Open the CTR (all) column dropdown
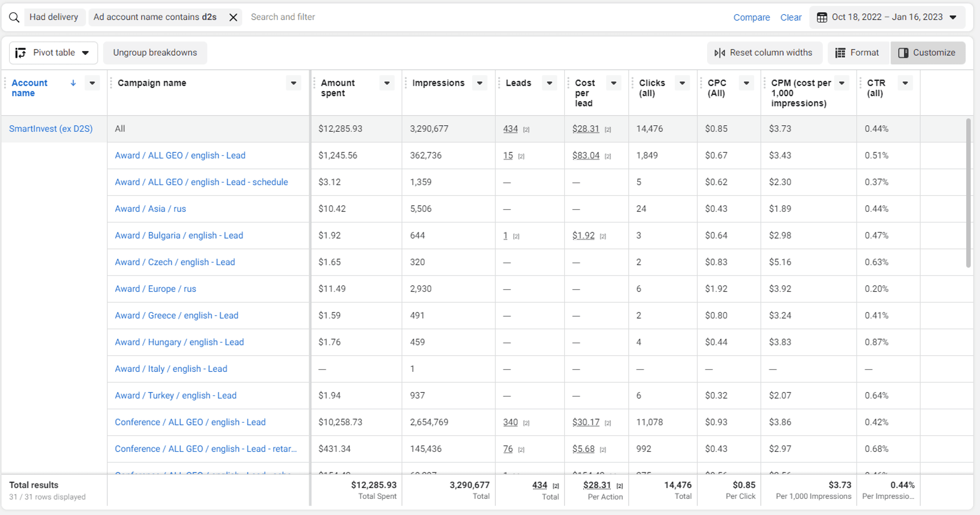This screenshot has height=515, width=980. (905, 83)
